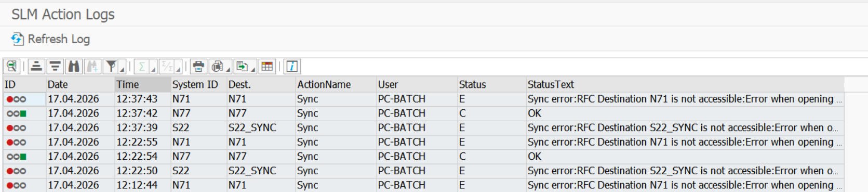Click the Find Next binoculars-plus icon

tap(92, 67)
